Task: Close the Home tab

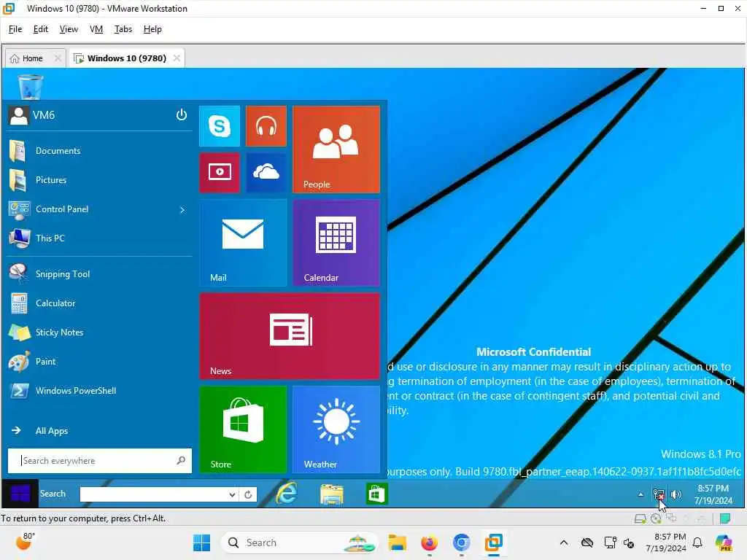Action: pyautogui.click(x=58, y=58)
